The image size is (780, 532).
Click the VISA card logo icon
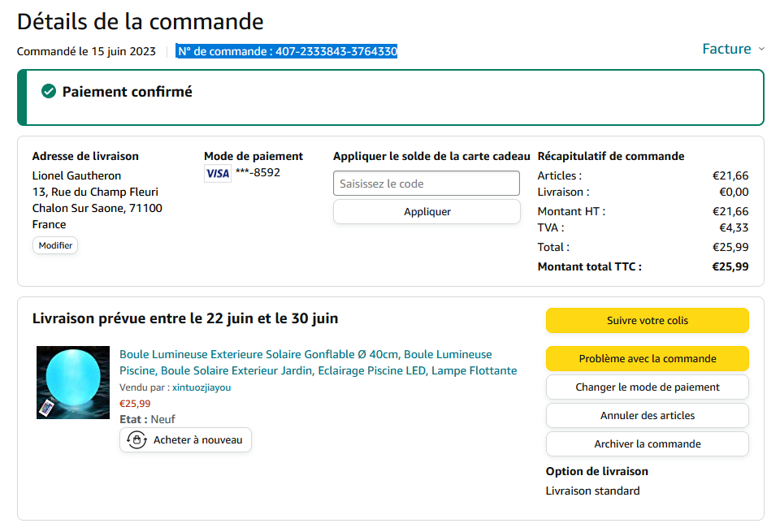pyautogui.click(x=217, y=173)
